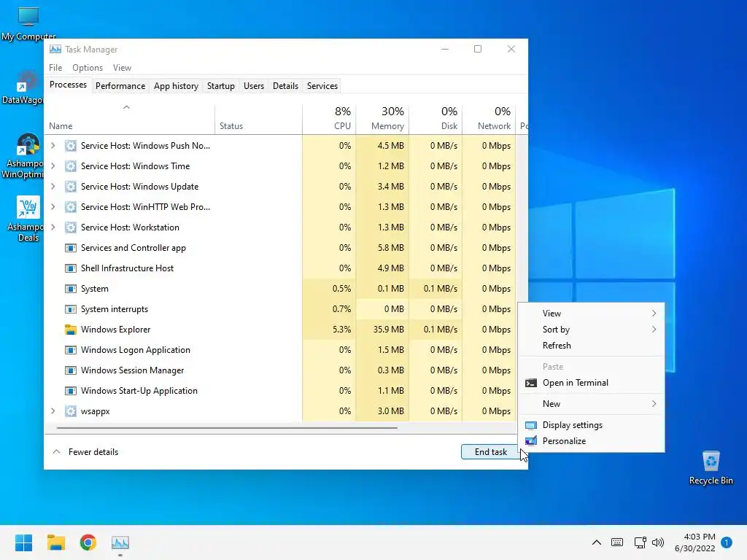This screenshot has width=747, height=560.
Task: Open the notification badge on the taskbar
Action: [x=727, y=542]
